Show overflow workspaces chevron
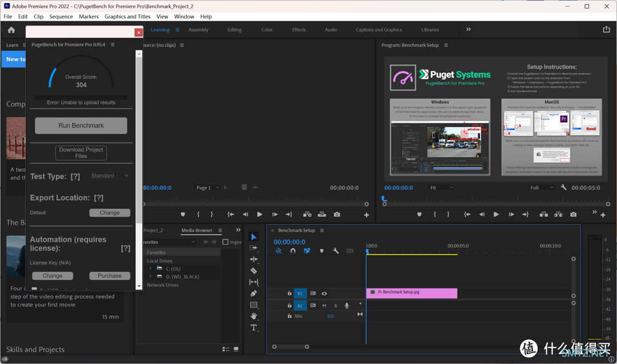The image size is (617, 364). (x=468, y=30)
